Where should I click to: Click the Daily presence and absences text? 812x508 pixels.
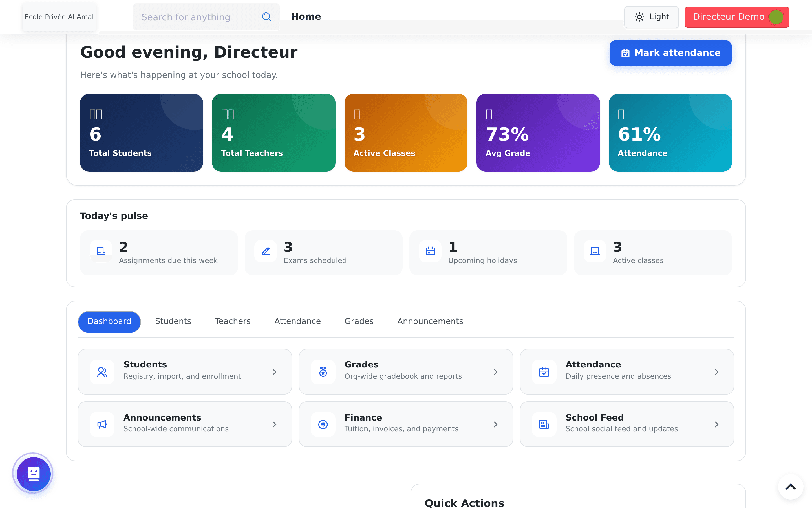pyautogui.click(x=618, y=376)
